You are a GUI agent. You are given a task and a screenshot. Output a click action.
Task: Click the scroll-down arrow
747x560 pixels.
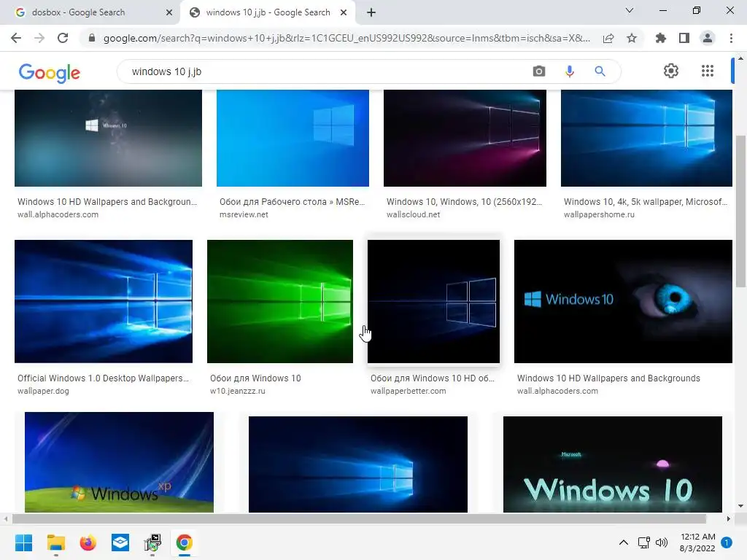click(740, 506)
